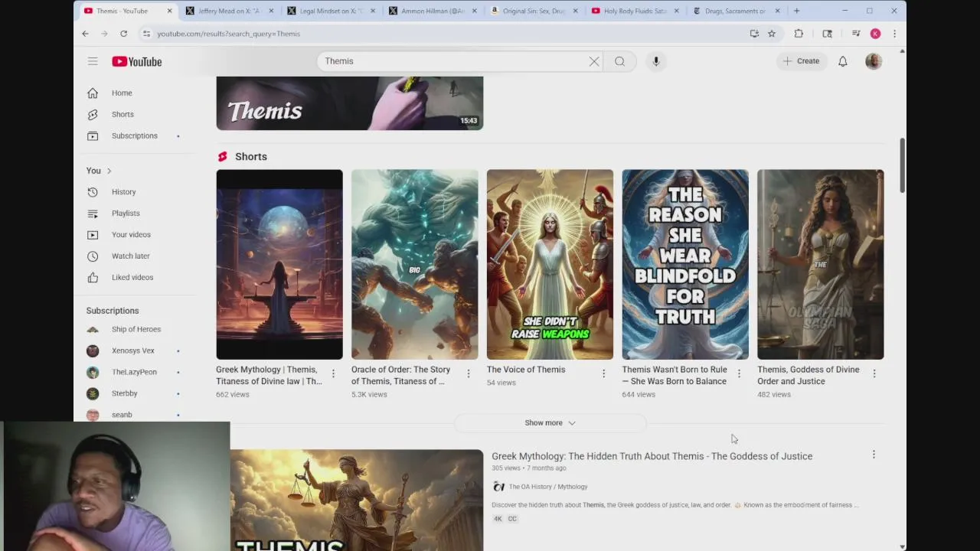Open the Goddess of Divine Order short thumbnail
The image size is (980, 551).
[821, 265]
